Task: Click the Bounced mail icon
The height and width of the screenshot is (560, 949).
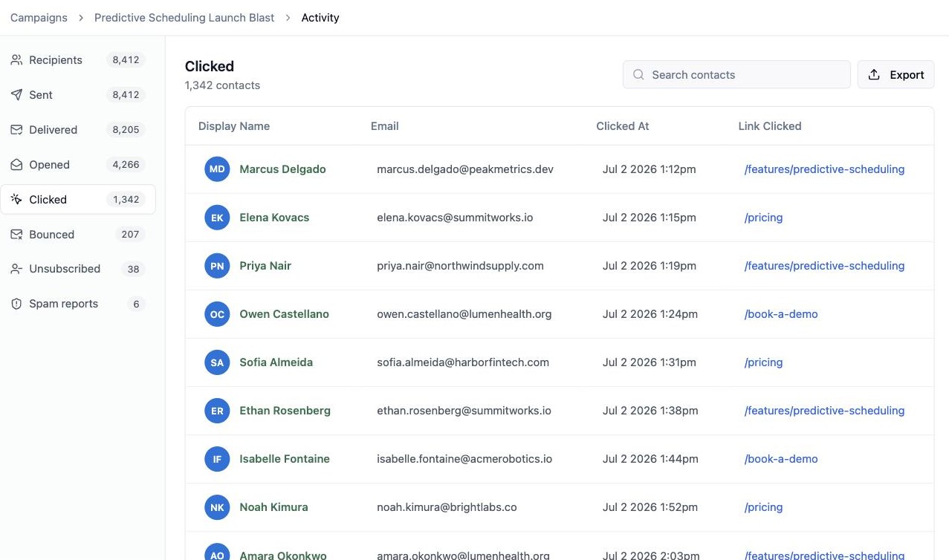Action: [x=16, y=235]
